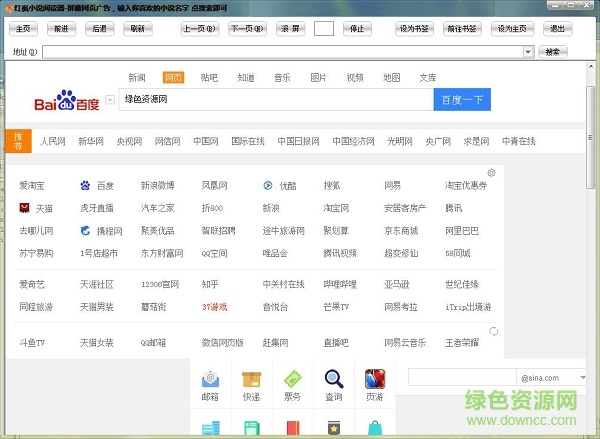Select the 贴吧 tab on Baidu
The width and height of the screenshot is (600, 439).
[x=209, y=77]
